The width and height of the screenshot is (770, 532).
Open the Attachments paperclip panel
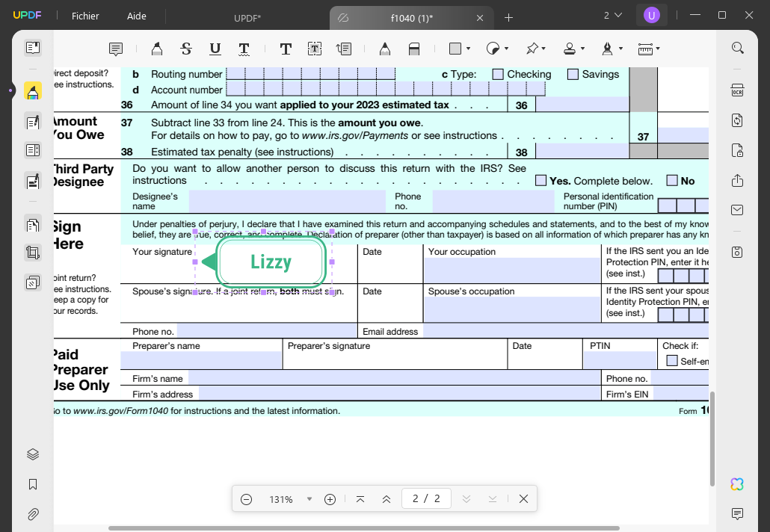point(33,514)
